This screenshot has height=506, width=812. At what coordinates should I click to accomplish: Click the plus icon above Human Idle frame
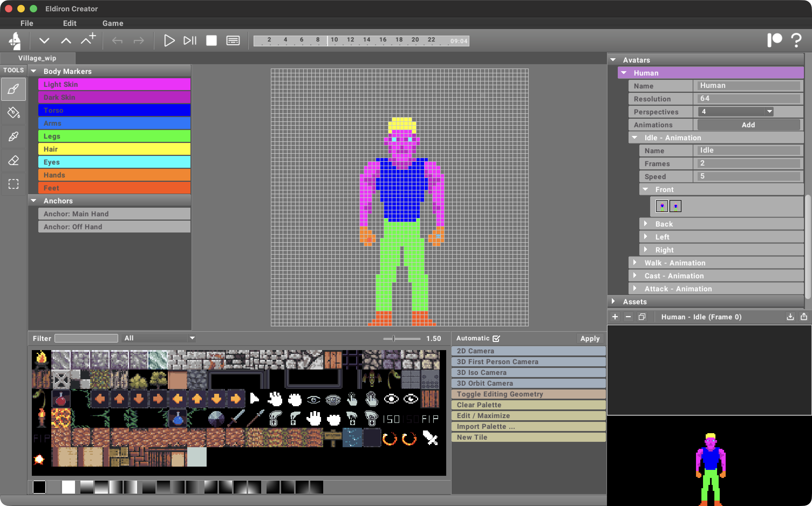click(615, 317)
